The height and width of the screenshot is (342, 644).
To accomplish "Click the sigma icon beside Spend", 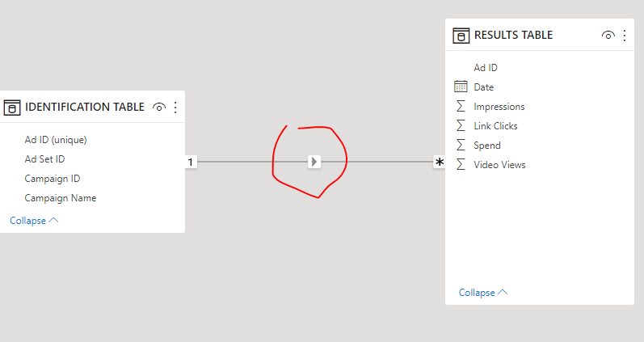I will point(461,145).
